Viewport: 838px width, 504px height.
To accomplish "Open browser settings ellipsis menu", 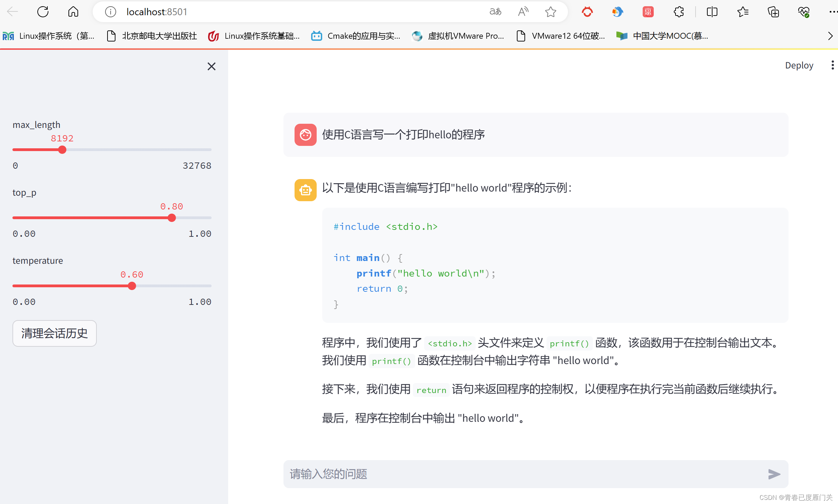I will coord(833,12).
